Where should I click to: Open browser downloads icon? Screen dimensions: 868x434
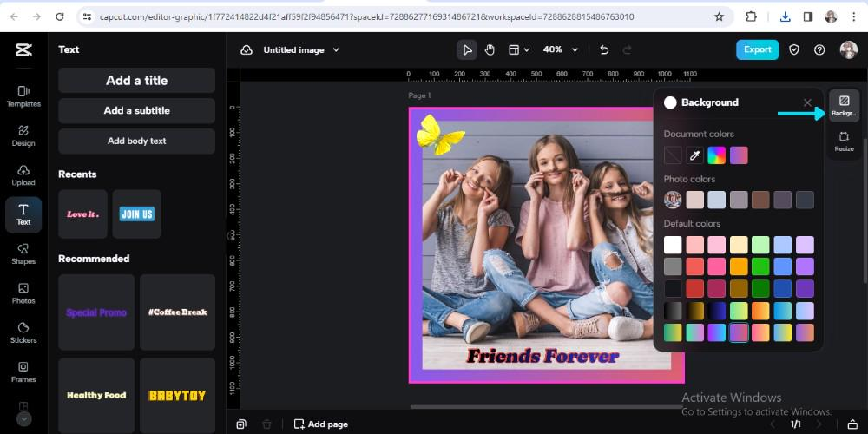coord(785,16)
